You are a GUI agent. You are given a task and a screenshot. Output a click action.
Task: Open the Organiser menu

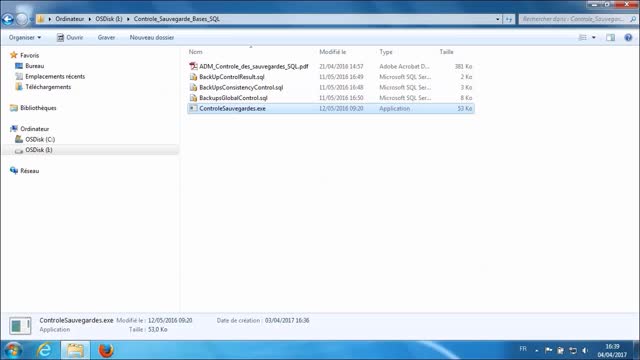[x=25, y=38]
